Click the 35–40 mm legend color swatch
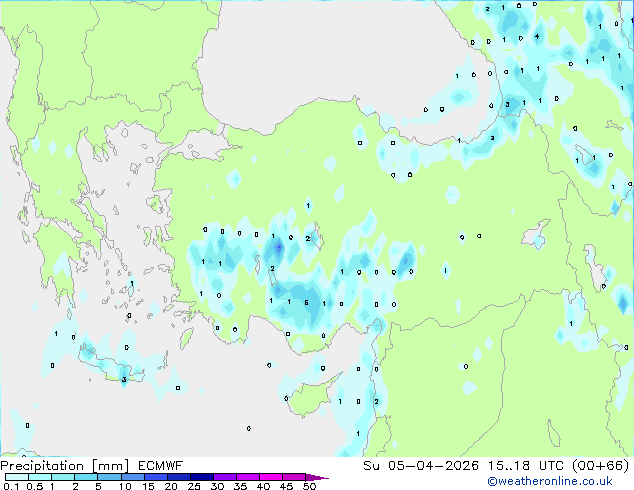The image size is (634, 490). pyautogui.click(x=247, y=477)
